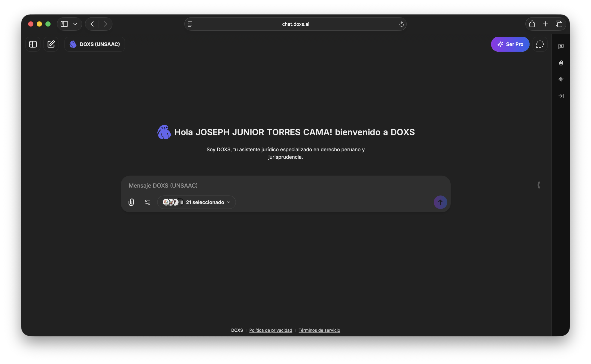The width and height of the screenshot is (591, 364).
Task: Click the small collapse handle near right panel
Action: [x=539, y=185]
